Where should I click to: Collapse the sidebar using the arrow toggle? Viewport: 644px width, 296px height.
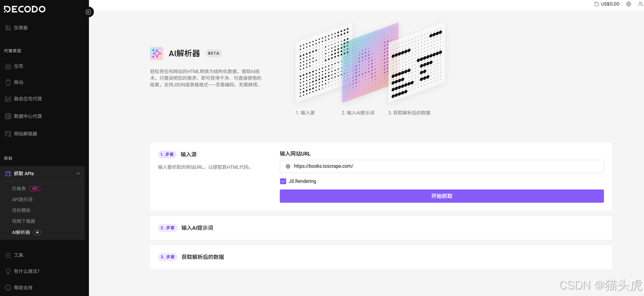(x=89, y=12)
